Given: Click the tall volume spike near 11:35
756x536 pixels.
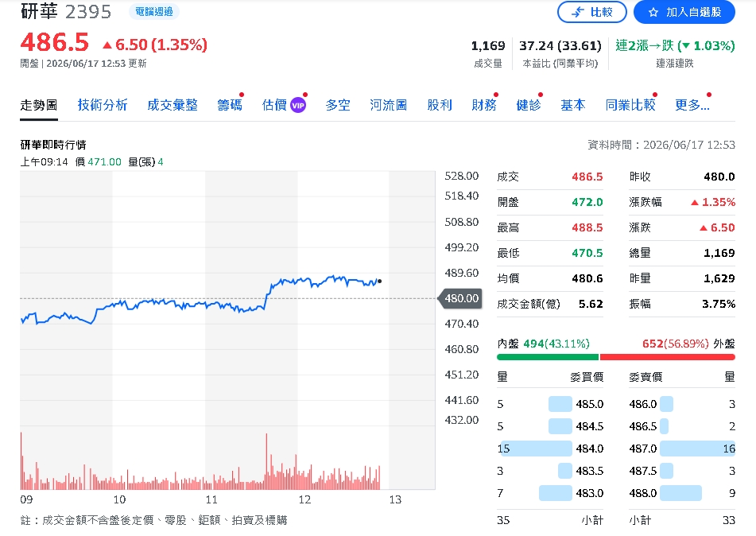Looking at the screenshot, I should click(x=266, y=461).
